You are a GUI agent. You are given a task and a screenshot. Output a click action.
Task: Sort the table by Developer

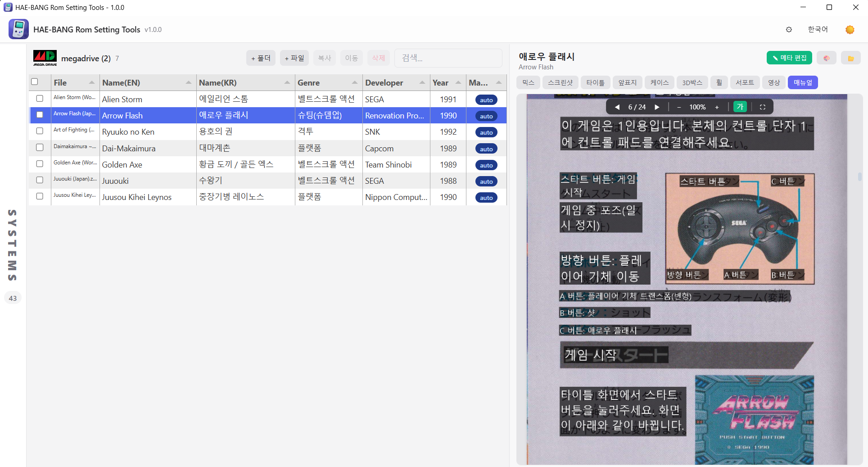pyautogui.click(x=396, y=83)
